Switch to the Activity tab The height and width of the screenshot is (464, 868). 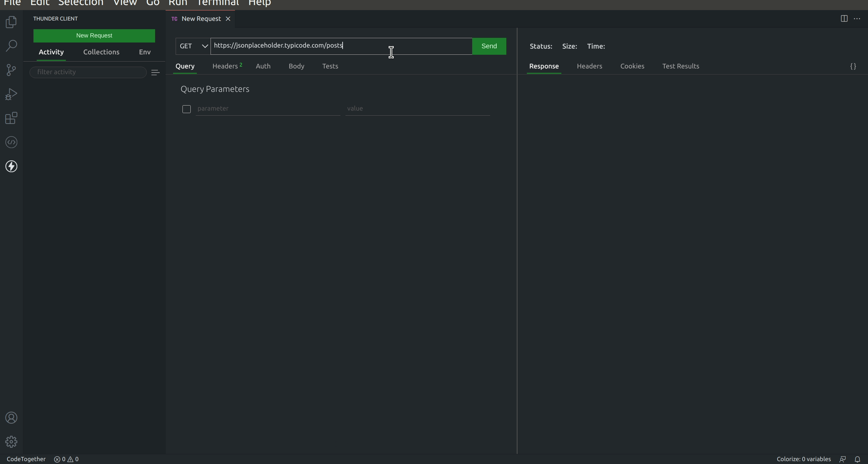[51, 52]
